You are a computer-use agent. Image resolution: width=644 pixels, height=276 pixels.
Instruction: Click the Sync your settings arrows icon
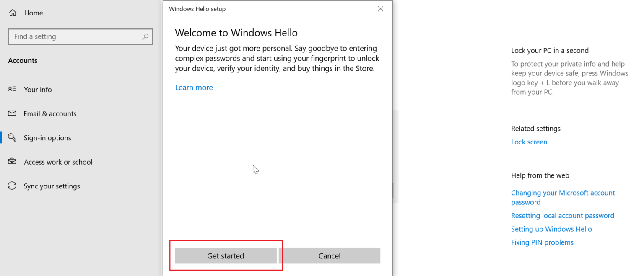[12, 186]
